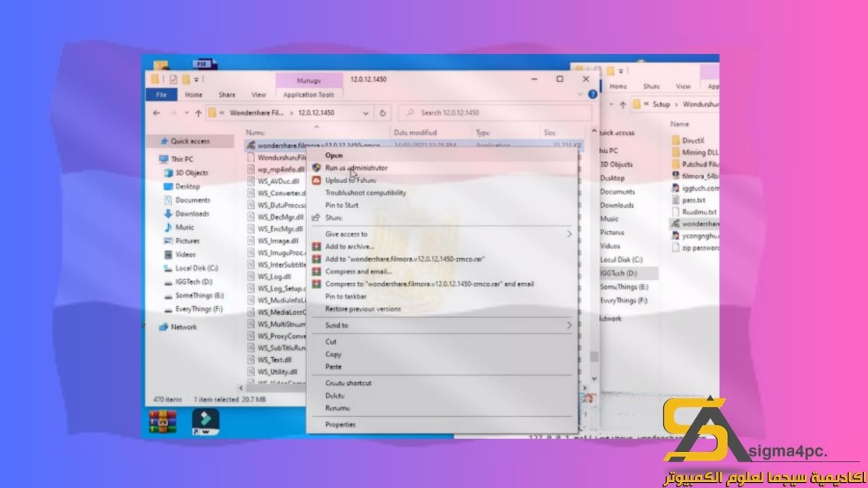The image size is (868, 488).
Task: Go up one folder level arrow
Action: [x=198, y=113]
